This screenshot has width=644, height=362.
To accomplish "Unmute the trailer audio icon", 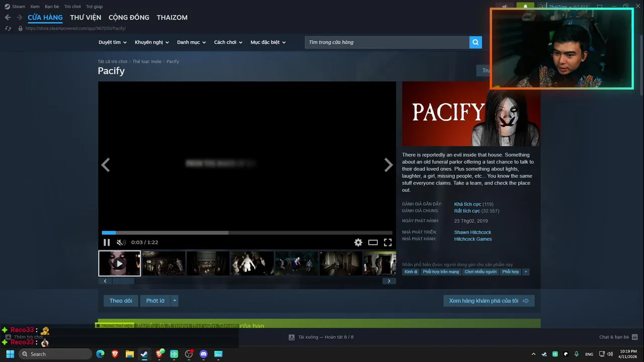I will tap(121, 242).
